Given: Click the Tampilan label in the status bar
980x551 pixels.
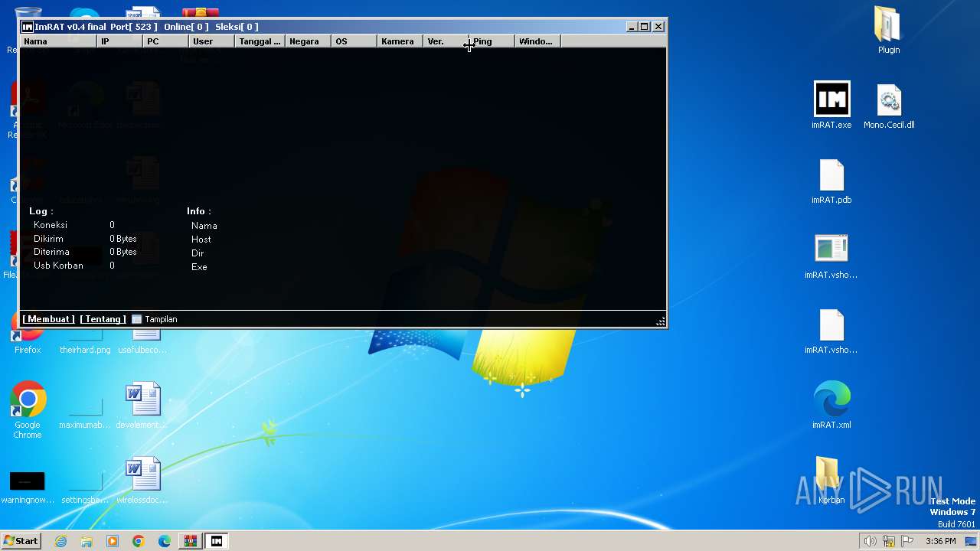Looking at the screenshot, I should [161, 319].
